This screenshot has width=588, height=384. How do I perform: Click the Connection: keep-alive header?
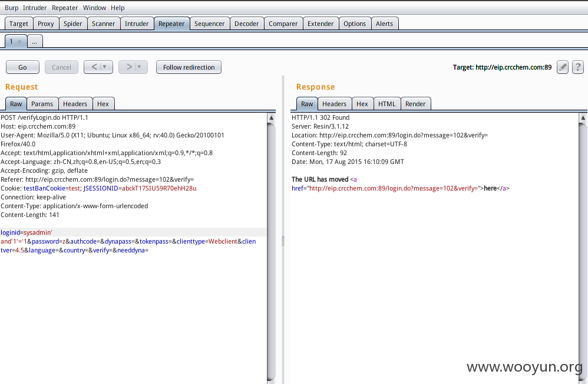pyautogui.click(x=34, y=197)
